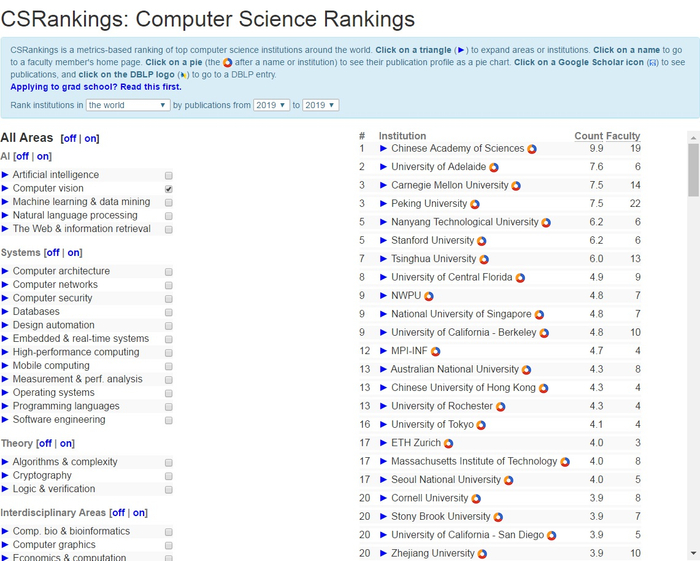The image size is (700, 561).
Task: Show UC Berkeley pie chart
Action: (544, 333)
